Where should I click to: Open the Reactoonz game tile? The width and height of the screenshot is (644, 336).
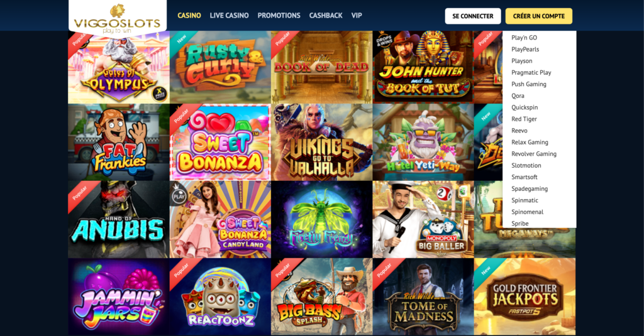pos(220,296)
